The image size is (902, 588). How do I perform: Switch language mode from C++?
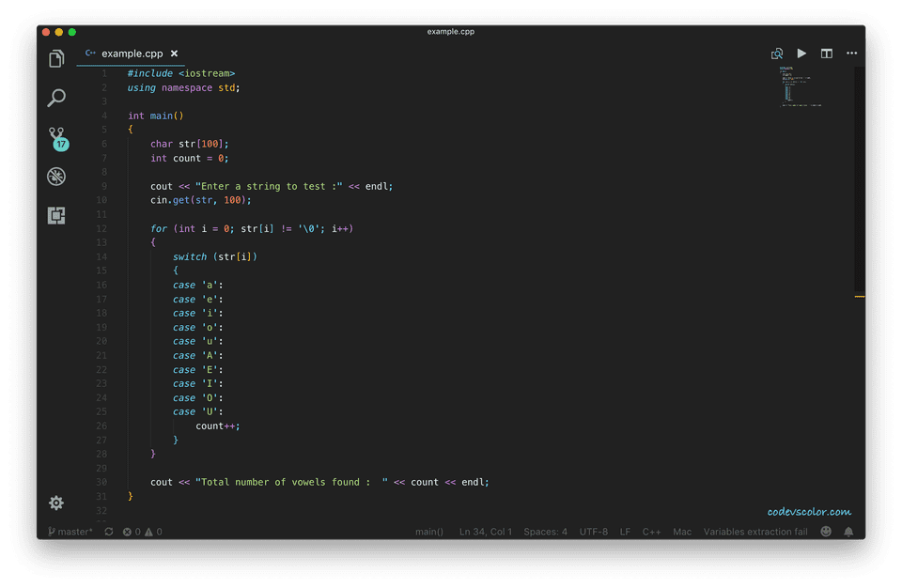651,531
